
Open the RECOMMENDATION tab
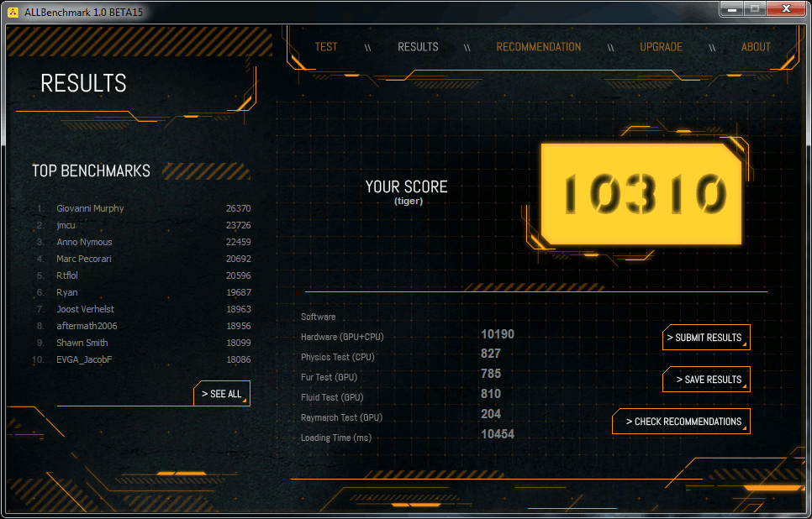(x=538, y=47)
